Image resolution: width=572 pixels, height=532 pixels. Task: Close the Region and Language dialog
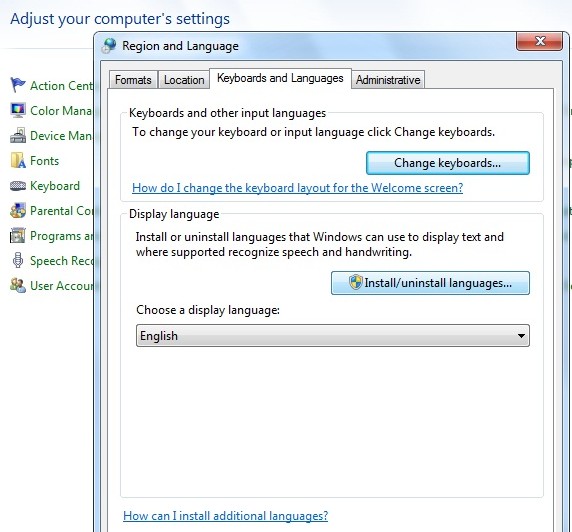point(539,41)
